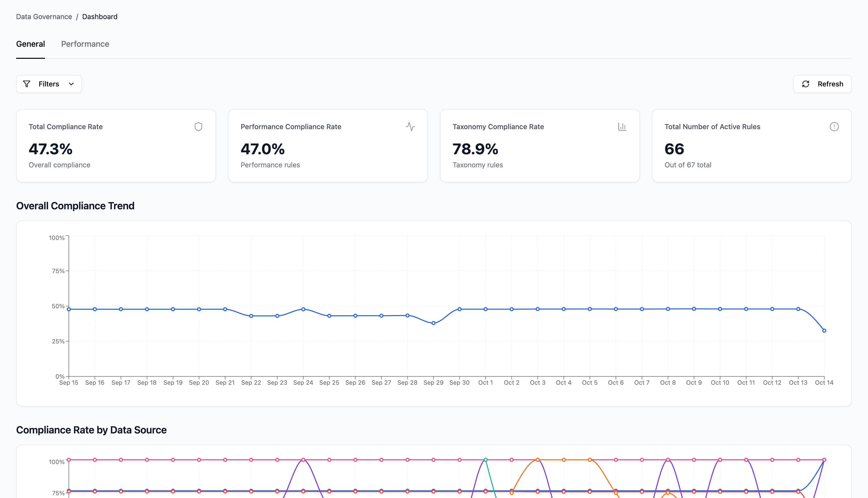Click the circular refresh arrows icon
The height and width of the screenshot is (498, 868).
806,84
